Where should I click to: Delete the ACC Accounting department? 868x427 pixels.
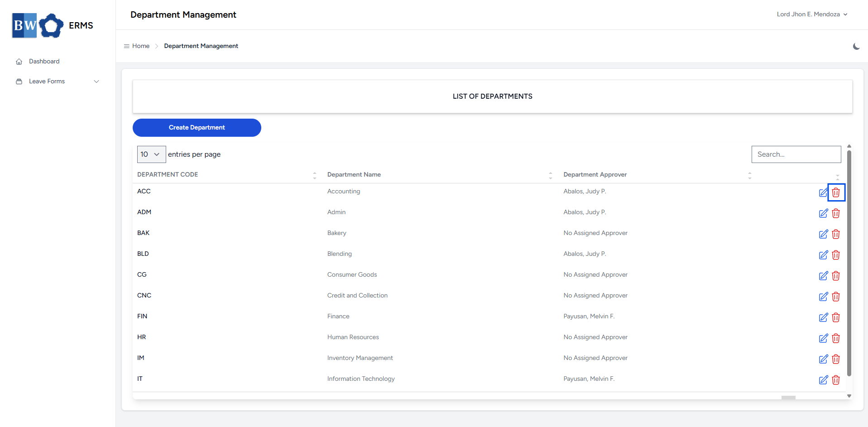point(836,192)
